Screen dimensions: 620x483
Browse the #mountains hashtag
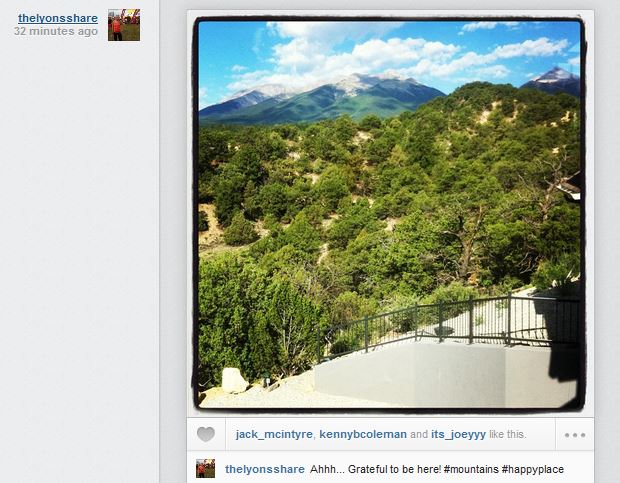pos(471,469)
